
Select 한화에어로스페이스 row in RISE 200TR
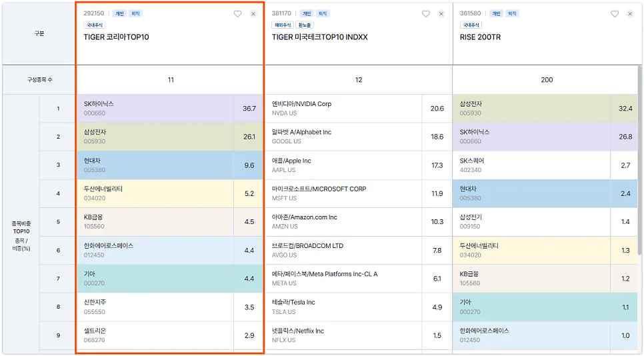(545, 335)
